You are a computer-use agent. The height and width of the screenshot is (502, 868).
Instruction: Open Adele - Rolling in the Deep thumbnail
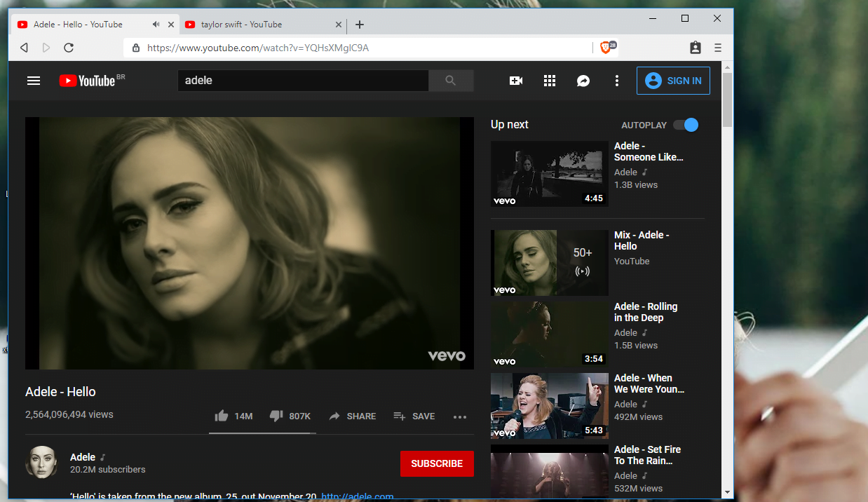coord(549,332)
